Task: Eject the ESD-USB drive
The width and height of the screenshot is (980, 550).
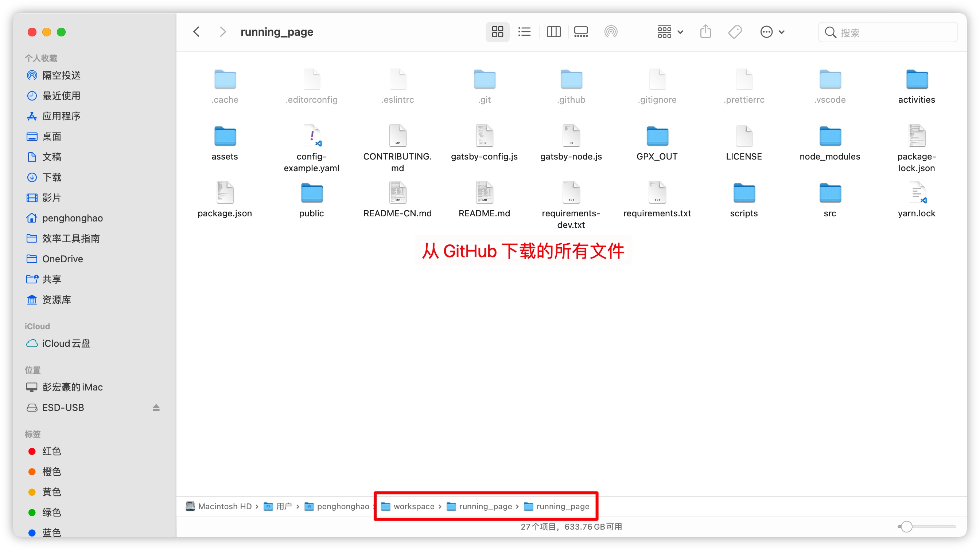Action: click(156, 408)
